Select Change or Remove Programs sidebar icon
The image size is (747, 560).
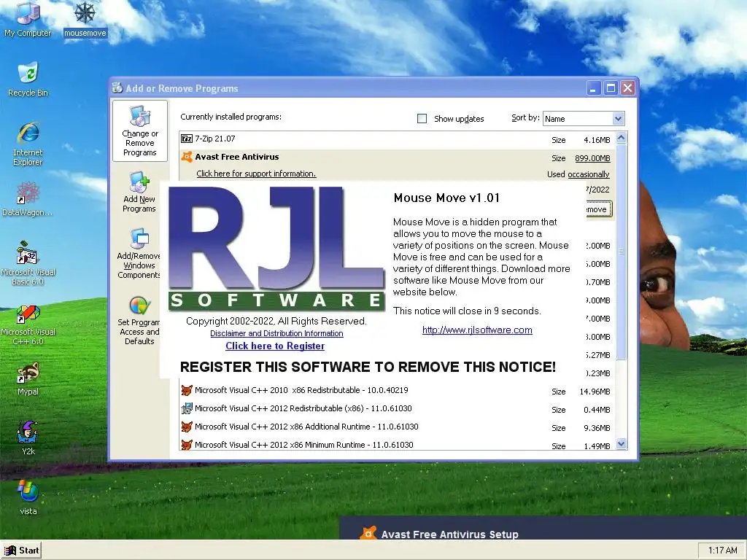[x=140, y=131]
